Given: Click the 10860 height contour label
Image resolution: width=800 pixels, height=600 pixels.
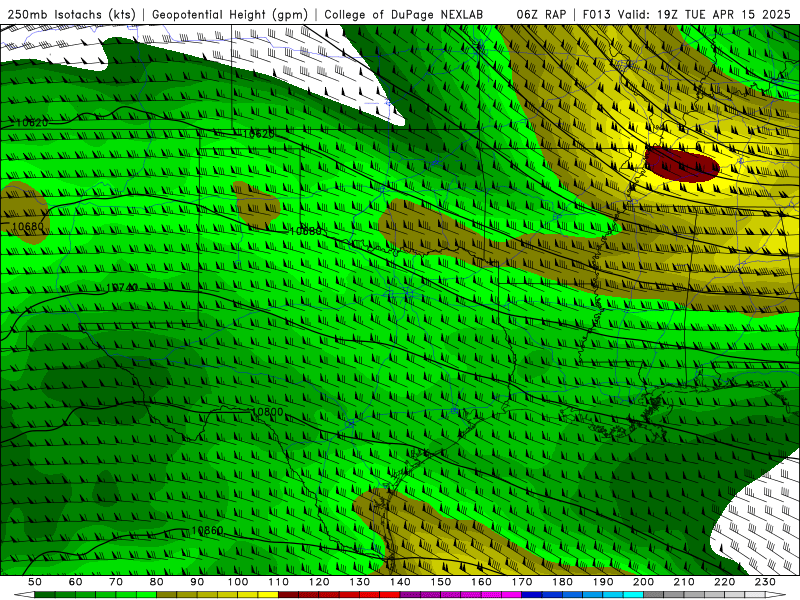Looking at the screenshot, I should pyautogui.click(x=207, y=531).
